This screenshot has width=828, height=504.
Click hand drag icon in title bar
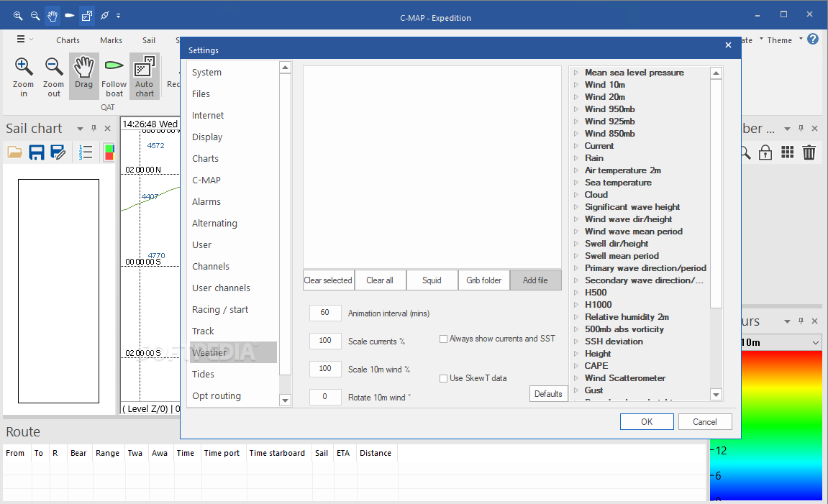click(x=53, y=16)
